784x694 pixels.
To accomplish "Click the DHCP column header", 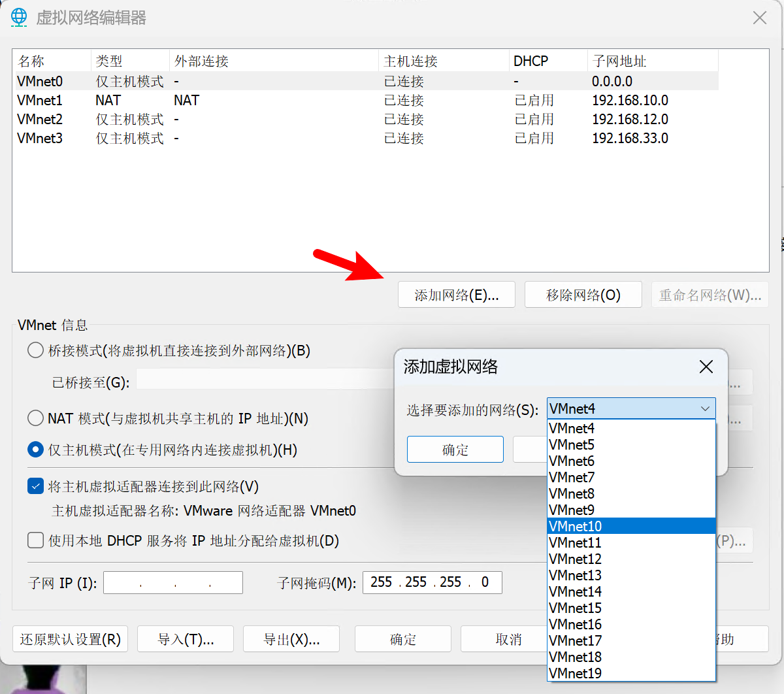I will click(x=548, y=61).
